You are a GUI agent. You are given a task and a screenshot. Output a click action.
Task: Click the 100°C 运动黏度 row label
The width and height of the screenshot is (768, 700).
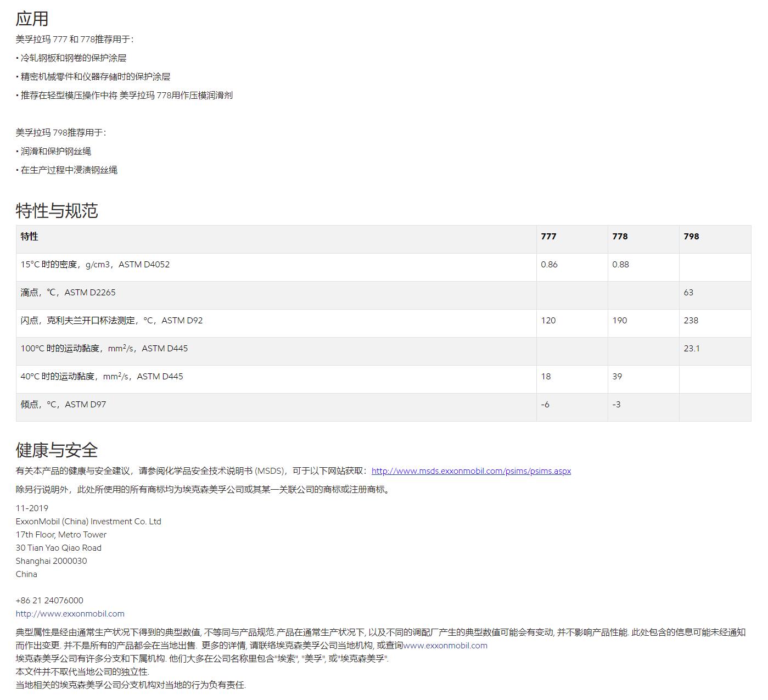pyautogui.click(x=104, y=349)
